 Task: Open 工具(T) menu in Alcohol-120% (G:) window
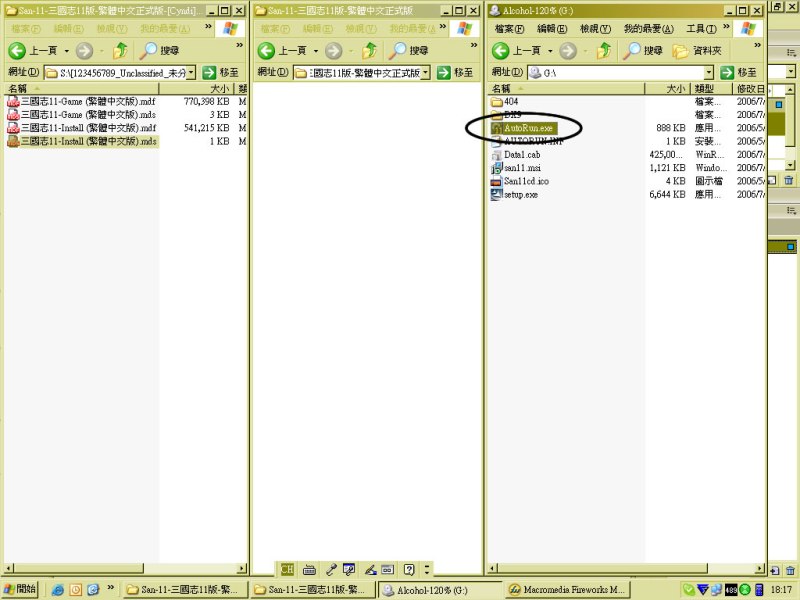pos(701,29)
